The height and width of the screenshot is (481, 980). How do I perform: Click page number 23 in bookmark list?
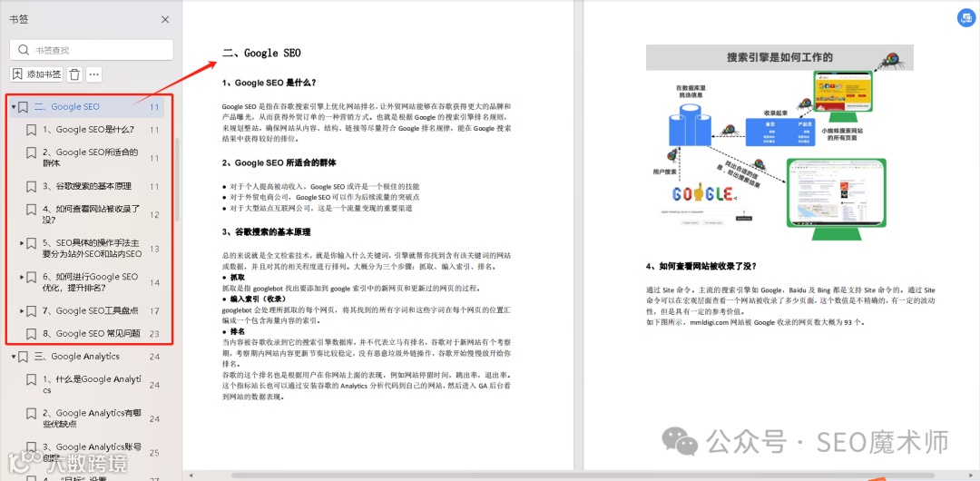click(x=154, y=334)
